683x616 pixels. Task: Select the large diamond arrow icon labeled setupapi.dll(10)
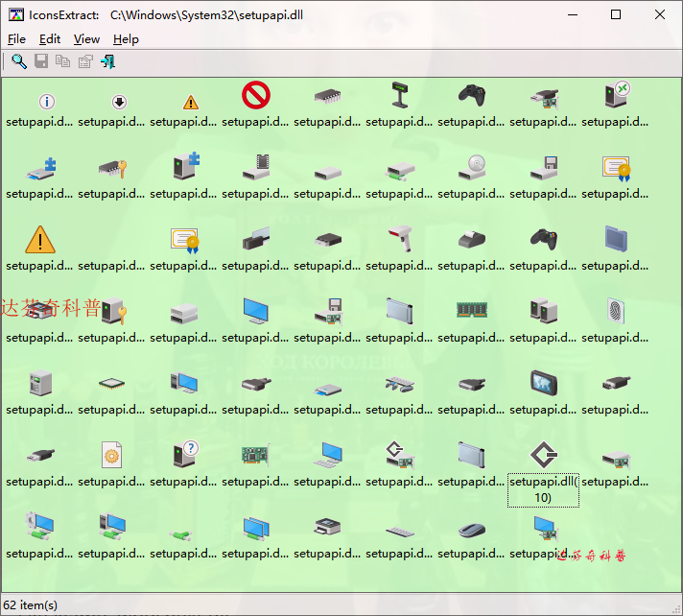(544, 455)
